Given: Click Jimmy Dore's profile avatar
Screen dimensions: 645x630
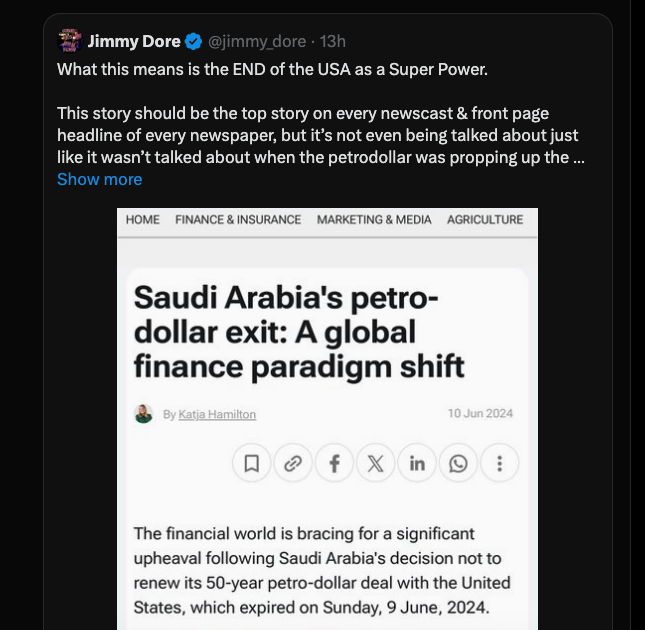Looking at the screenshot, I should (69, 40).
